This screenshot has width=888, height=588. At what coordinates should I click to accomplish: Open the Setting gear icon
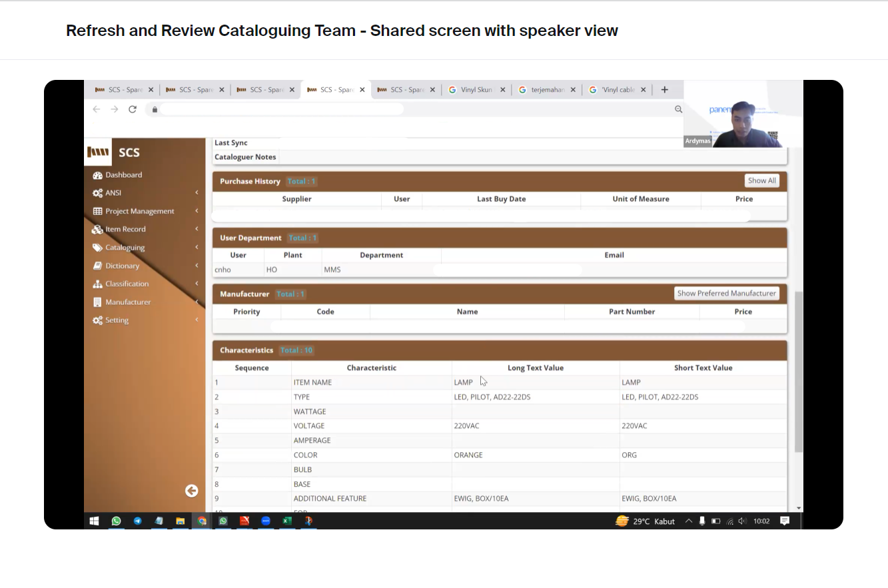coord(98,320)
